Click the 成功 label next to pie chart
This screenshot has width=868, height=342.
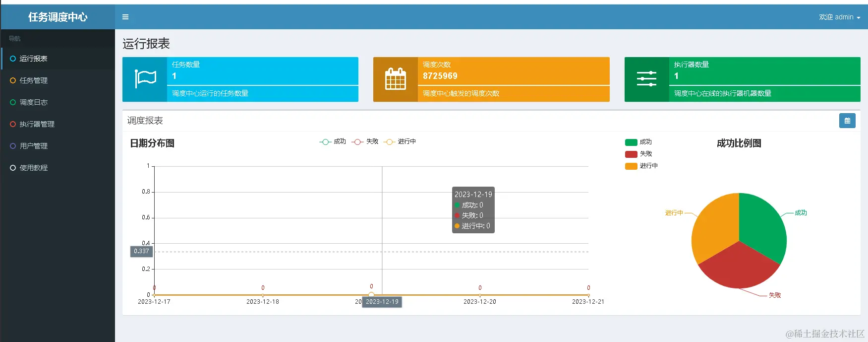[x=801, y=213]
